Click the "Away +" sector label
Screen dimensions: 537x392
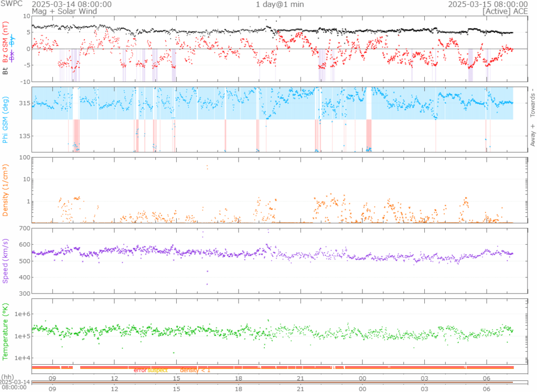click(533, 136)
